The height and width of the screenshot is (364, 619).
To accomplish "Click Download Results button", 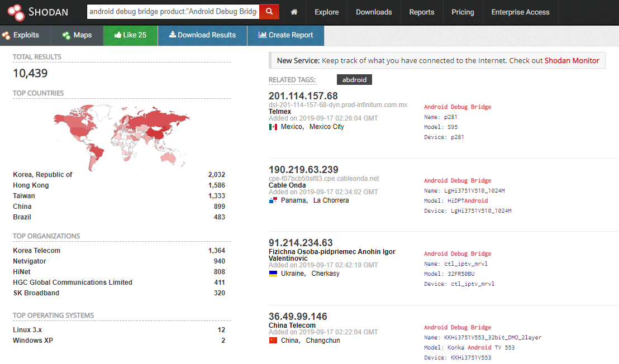I will click(203, 36).
